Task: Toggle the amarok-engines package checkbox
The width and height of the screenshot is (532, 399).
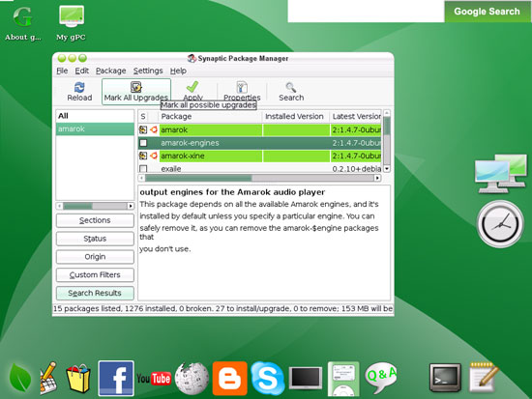Action: click(x=143, y=143)
